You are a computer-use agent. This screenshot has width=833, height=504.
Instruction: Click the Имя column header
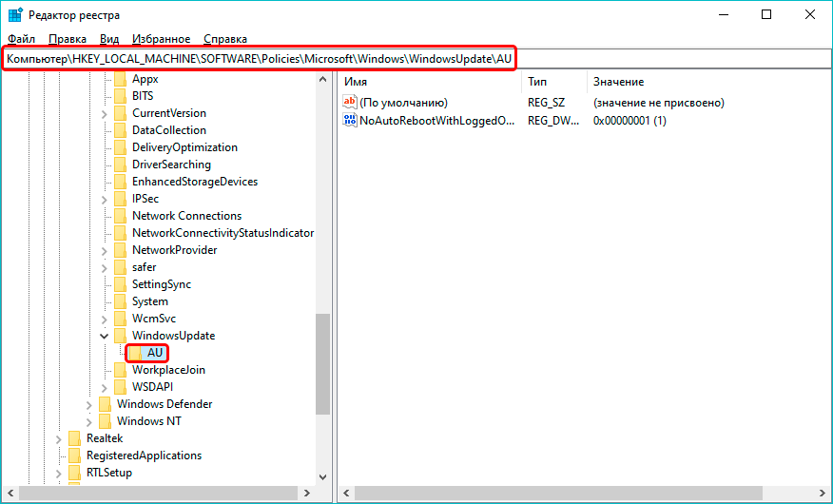429,82
